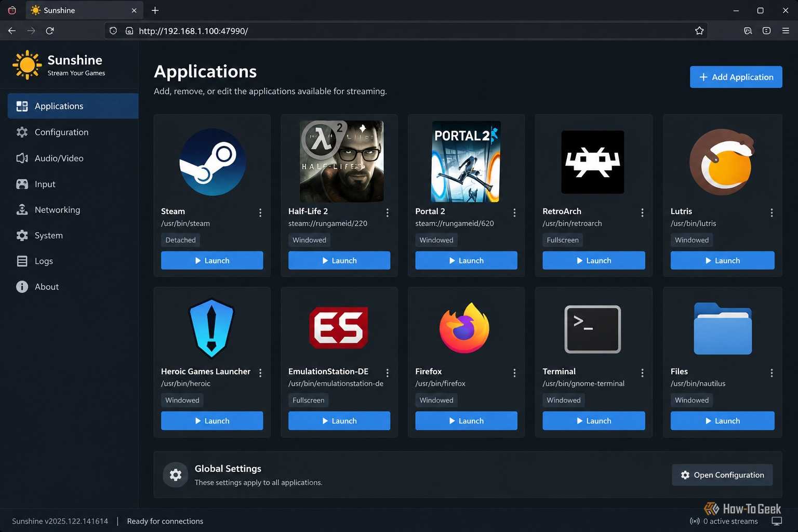This screenshot has height=532, width=798.
Task: Open the Configuration sidebar section
Action: tap(73, 132)
